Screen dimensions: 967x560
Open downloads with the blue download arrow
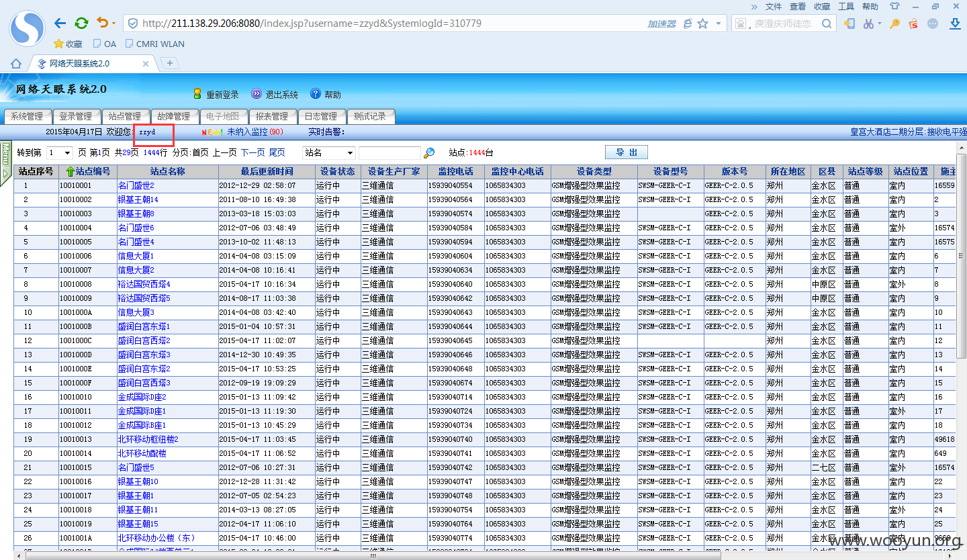(955, 24)
